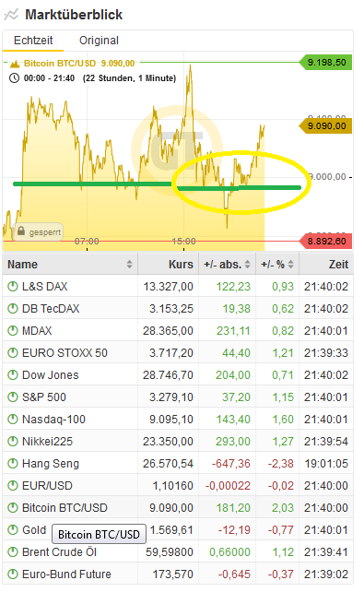This screenshot has width=364, height=604.
Task: Click the power icon next to MDAX
Action: pos(13,330)
